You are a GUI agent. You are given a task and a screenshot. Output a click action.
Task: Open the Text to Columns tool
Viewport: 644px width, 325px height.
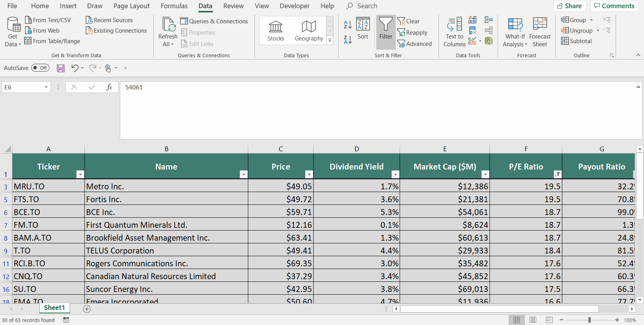coord(454,32)
